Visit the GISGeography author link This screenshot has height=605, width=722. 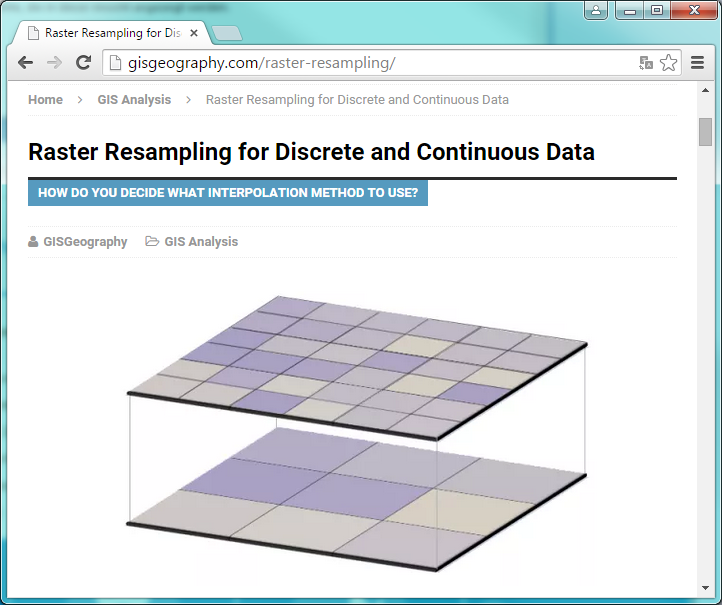point(85,242)
